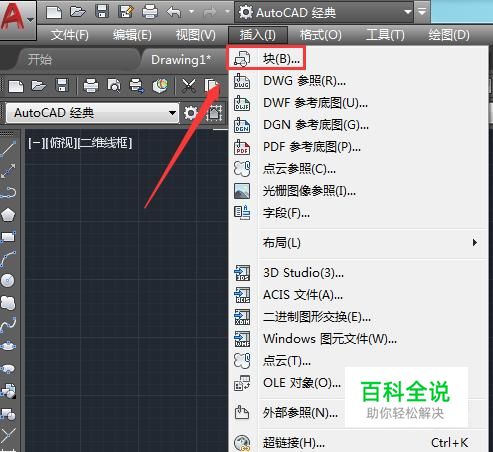This screenshot has width=493, height=452.
Task: Click Open icon in standard toolbar
Action: coord(39,86)
